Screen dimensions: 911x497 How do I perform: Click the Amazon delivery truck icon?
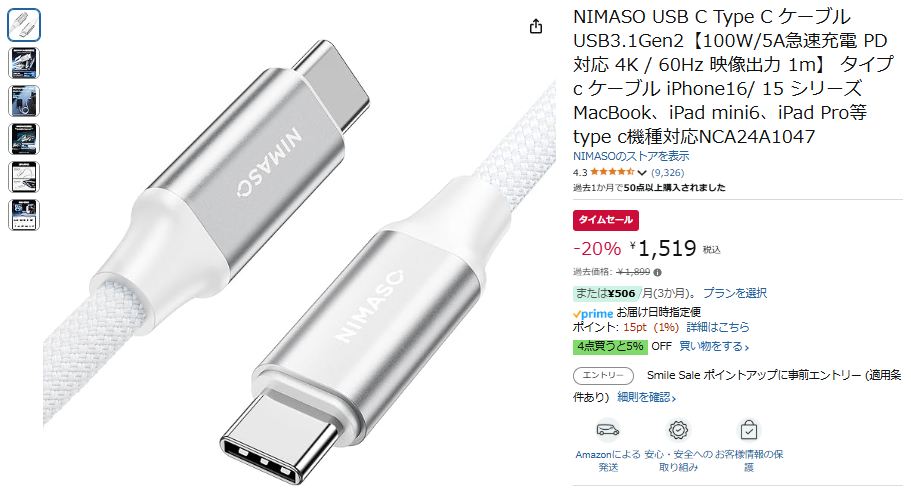tap(608, 430)
